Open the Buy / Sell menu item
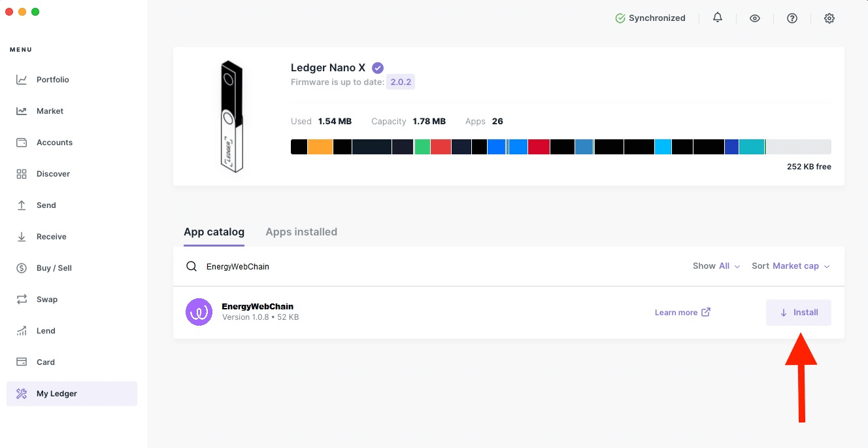This screenshot has height=448, width=868. pos(72,268)
